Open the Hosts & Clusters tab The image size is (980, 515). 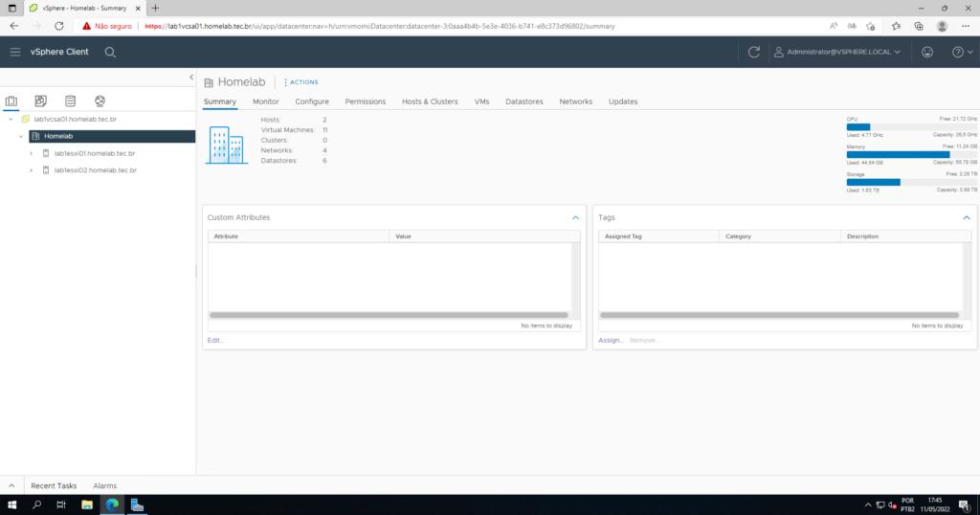tap(430, 101)
